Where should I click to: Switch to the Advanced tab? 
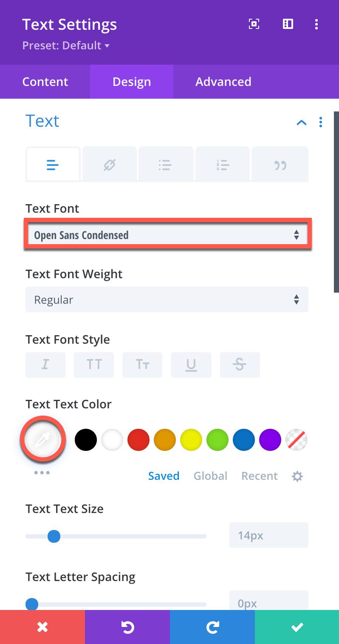coord(223,82)
